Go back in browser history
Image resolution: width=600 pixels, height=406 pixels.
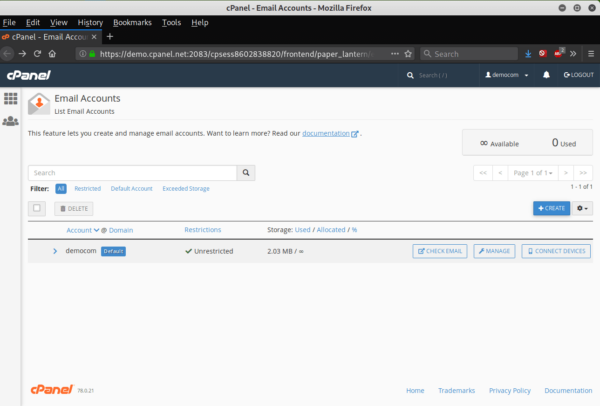pyautogui.click(x=7, y=54)
